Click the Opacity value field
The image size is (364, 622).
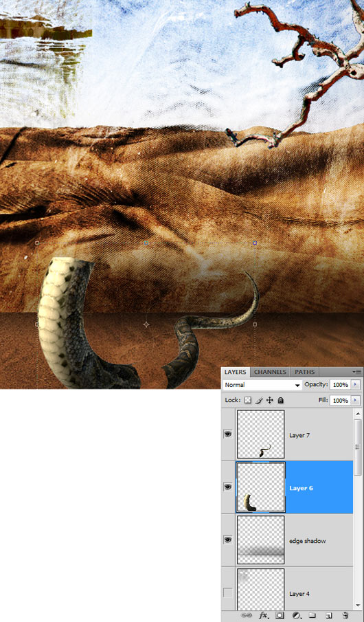click(x=340, y=385)
